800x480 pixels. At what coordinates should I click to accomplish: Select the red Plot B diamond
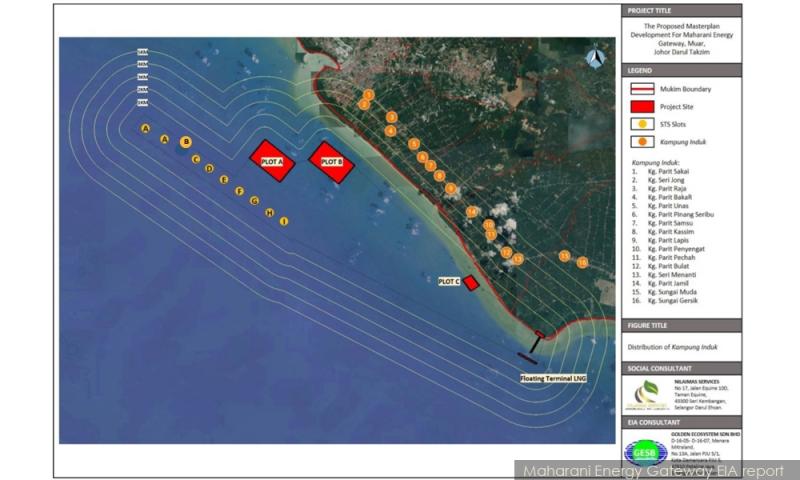point(332,161)
